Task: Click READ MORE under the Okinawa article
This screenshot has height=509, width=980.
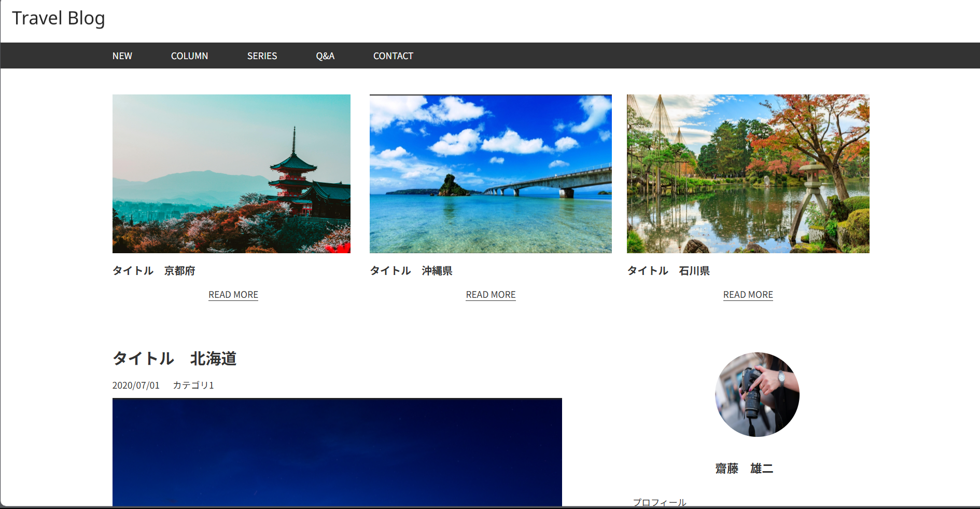Action: [x=491, y=295]
